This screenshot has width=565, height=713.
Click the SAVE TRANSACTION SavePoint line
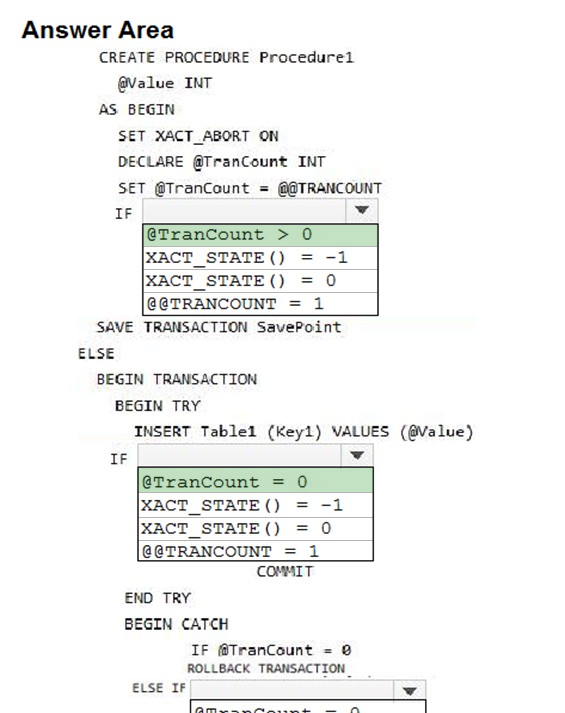[x=219, y=327]
